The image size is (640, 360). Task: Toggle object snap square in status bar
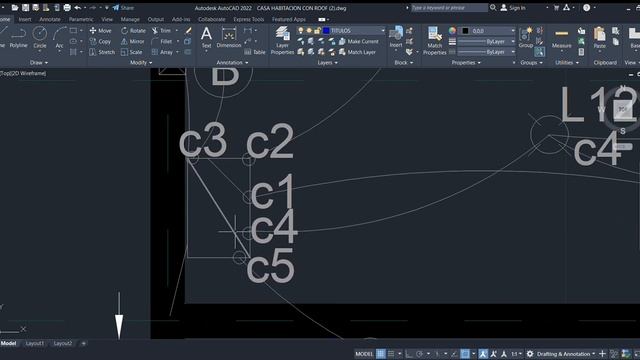465,354
